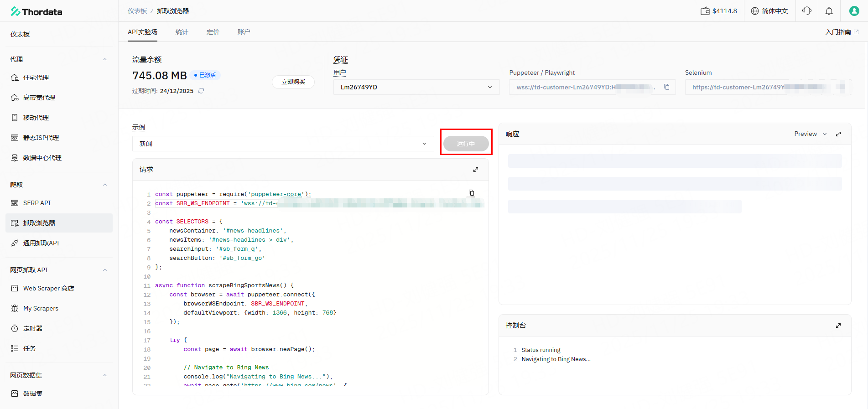This screenshot has width=868, height=409.
Task: Open the user profile avatar menu
Action: (854, 11)
